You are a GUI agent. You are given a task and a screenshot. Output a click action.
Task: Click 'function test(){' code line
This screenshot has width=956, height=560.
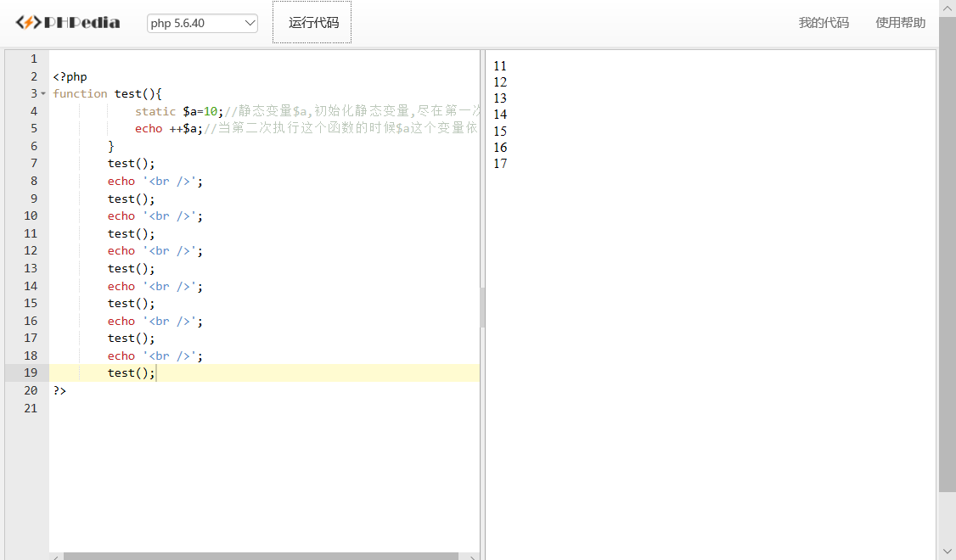[107, 94]
